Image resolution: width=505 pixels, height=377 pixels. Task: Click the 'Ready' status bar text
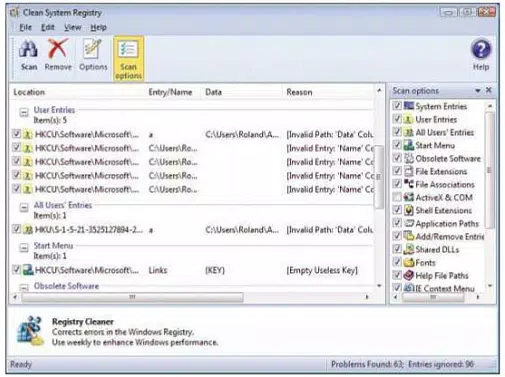[21, 364]
